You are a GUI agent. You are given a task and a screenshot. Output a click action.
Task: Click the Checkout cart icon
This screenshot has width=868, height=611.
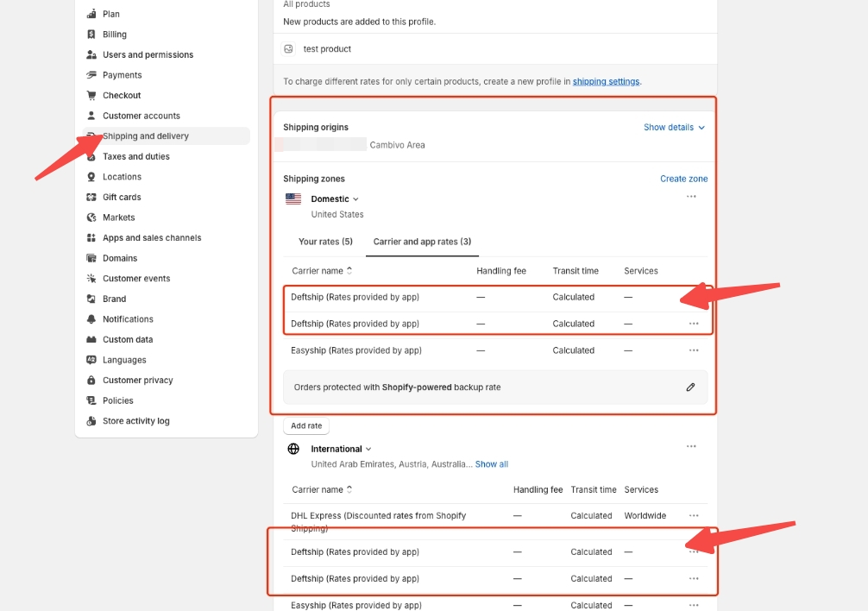point(91,95)
